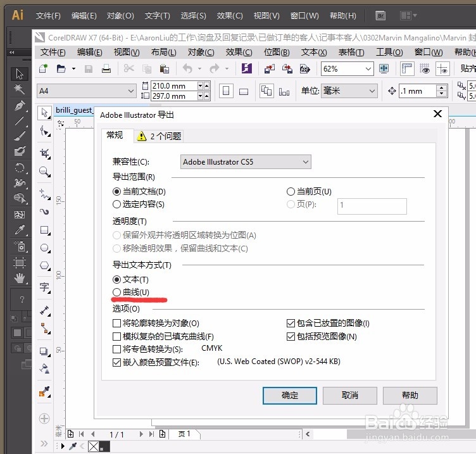The height and width of the screenshot is (454, 476).
Task: Click the CorelDRAW Undo arrow
Action: 187,68
